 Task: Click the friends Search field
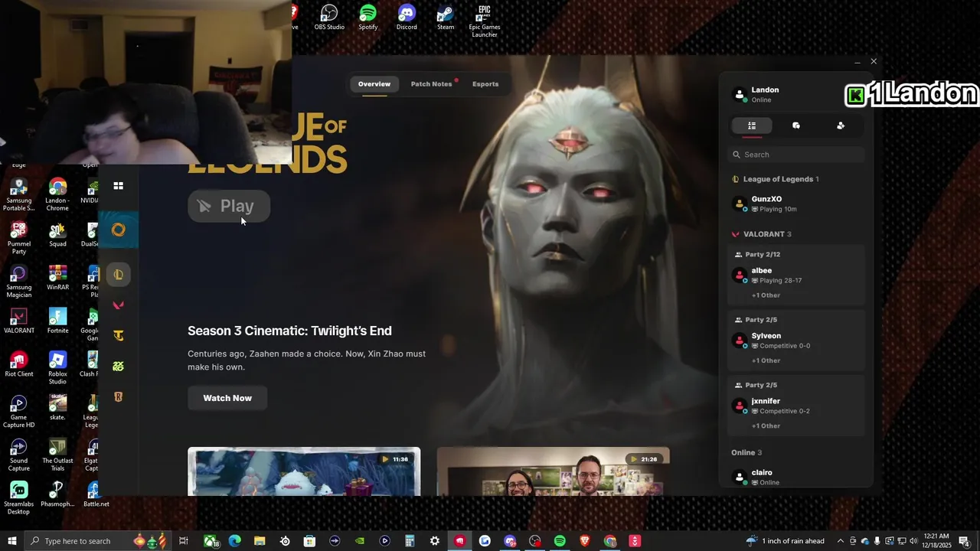point(796,155)
